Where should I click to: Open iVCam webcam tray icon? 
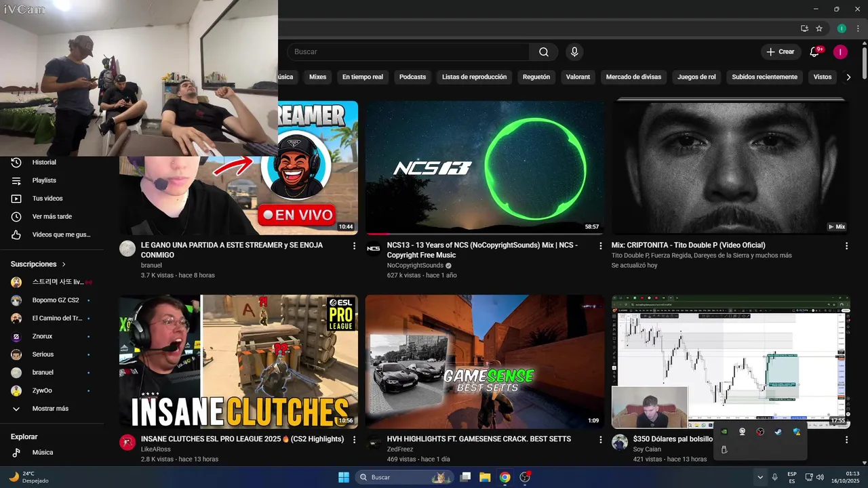coord(743,431)
